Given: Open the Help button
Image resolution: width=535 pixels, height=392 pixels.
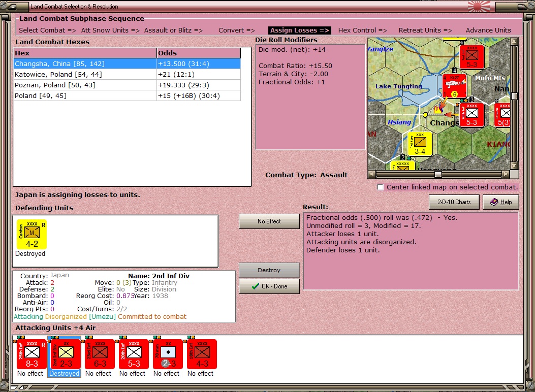Looking at the screenshot, I should click(501, 202).
